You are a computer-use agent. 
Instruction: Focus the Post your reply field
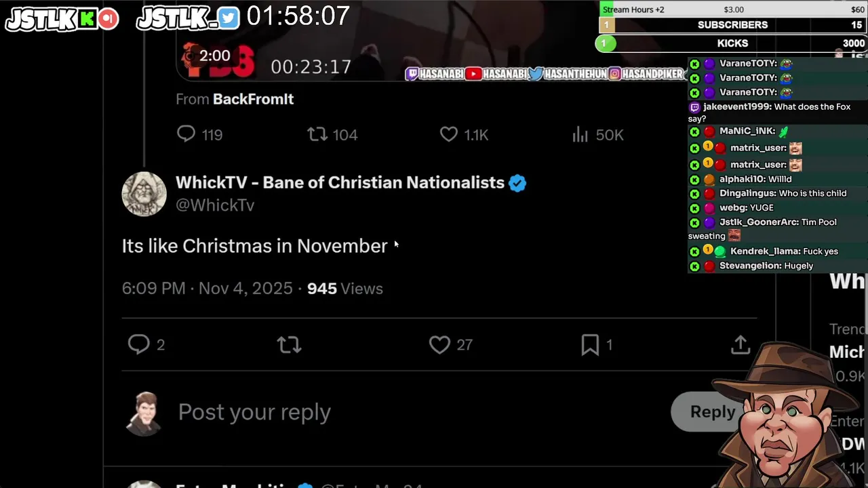pos(254,411)
